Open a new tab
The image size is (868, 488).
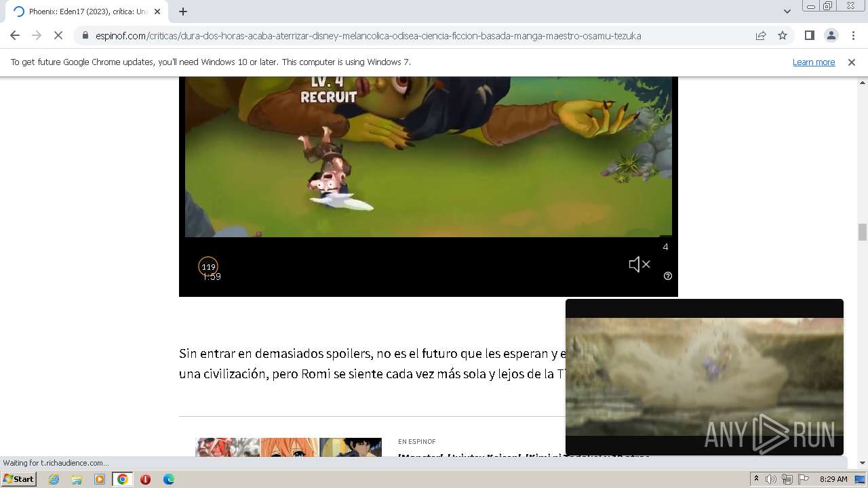182,12
